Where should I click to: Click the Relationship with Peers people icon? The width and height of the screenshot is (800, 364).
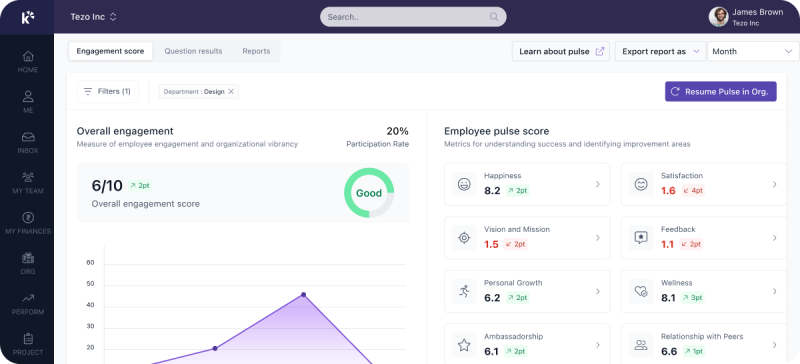[x=641, y=345]
